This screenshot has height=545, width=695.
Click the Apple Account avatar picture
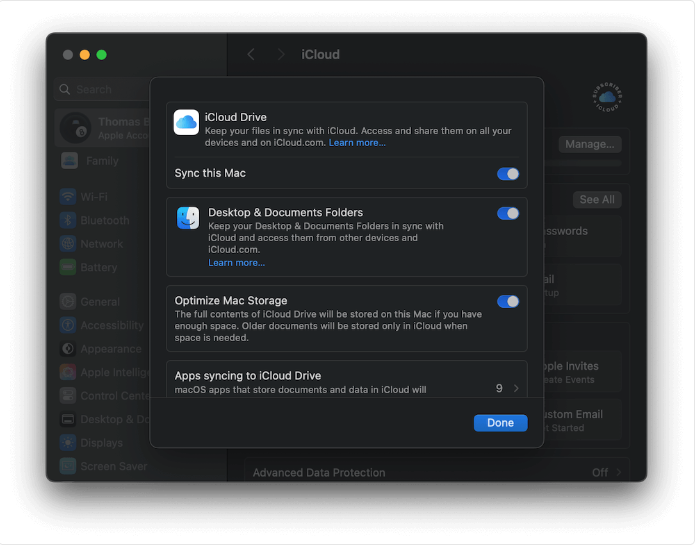[x=75, y=128]
